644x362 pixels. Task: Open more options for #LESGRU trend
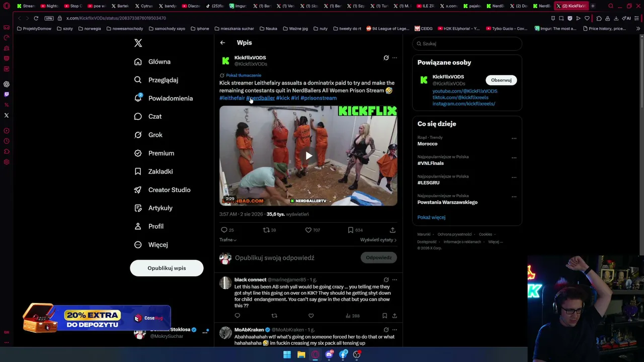click(514, 177)
